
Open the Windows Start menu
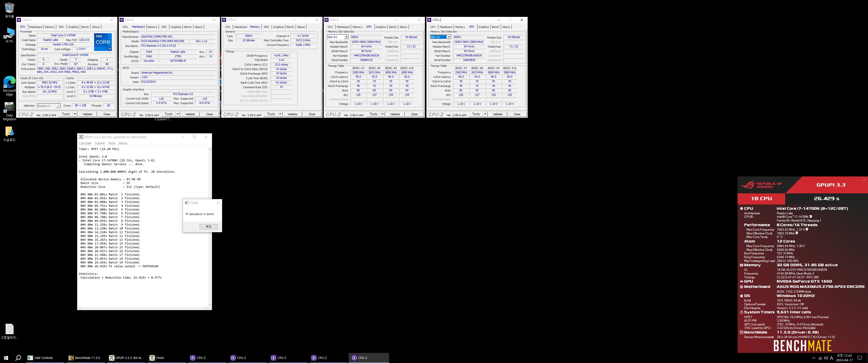point(6,358)
